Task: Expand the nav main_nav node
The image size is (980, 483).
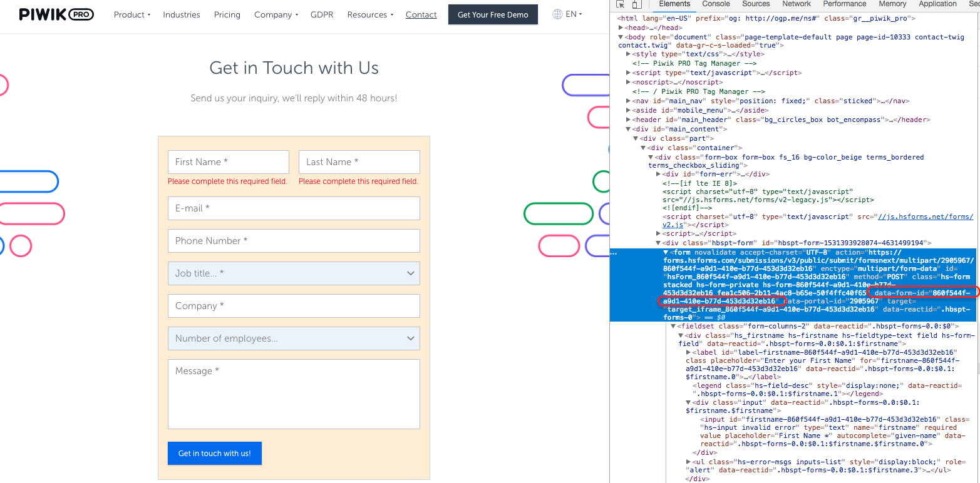Action: click(628, 101)
